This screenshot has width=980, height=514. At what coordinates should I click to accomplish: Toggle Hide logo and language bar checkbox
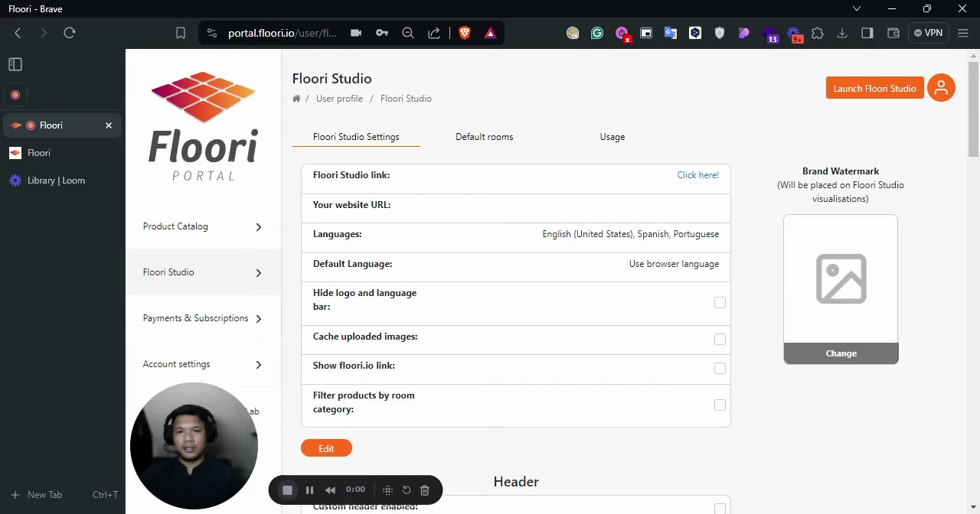[x=720, y=303]
